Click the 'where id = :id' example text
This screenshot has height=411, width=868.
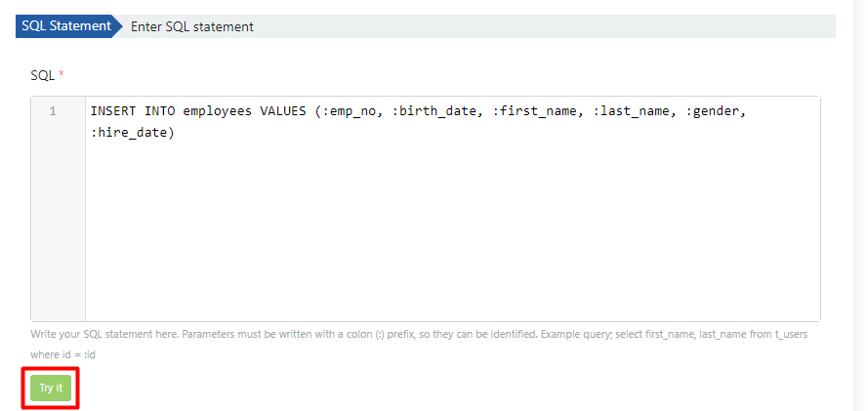tap(62, 354)
